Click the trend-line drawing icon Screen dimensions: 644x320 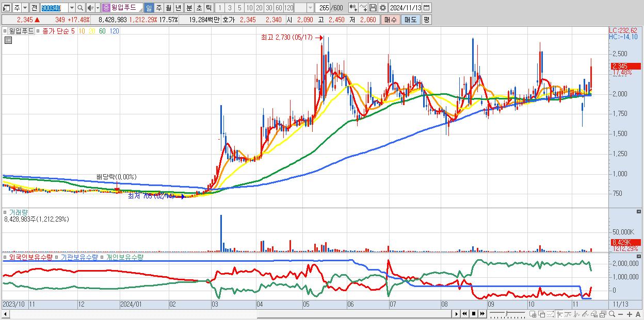click(x=568, y=314)
